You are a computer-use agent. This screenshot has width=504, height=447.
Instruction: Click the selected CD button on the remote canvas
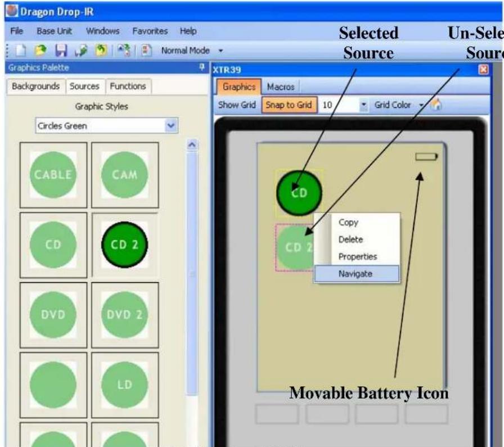299,193
